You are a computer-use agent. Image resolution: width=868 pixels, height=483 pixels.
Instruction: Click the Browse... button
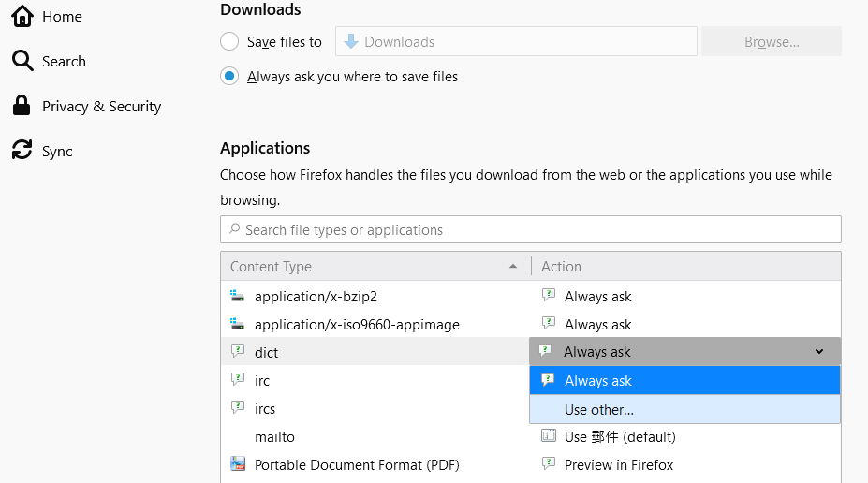pyautogui.click(x=772, y=41)
